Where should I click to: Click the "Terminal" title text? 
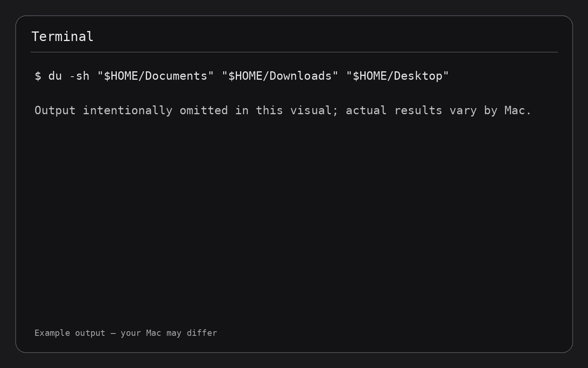click(62, 37)
